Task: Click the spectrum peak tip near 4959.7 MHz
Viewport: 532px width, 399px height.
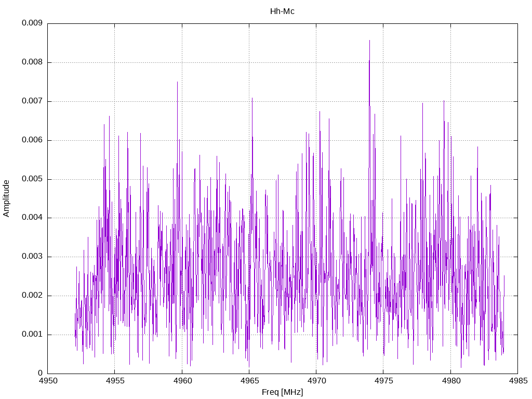Action: [177, 82]
